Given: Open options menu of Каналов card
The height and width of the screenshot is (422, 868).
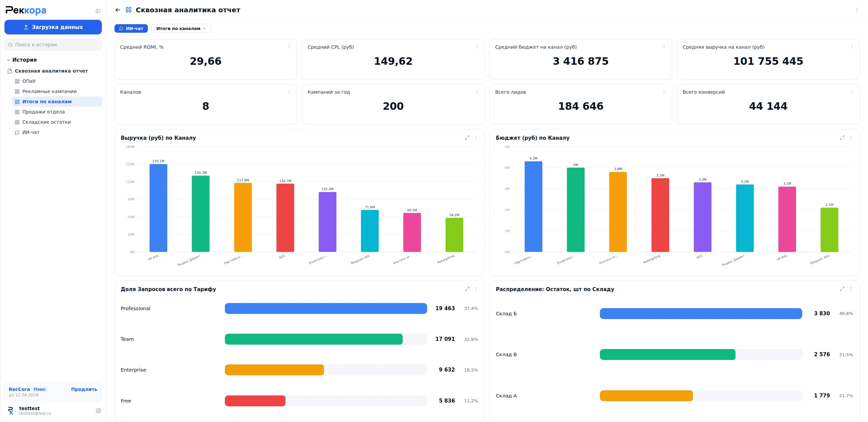Looking at the screenshot, I should point(289,92).
